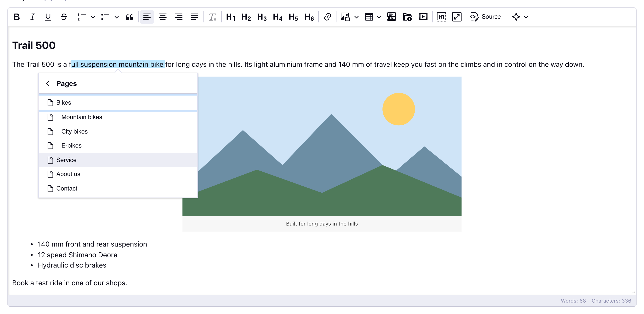Image resolution: width=644 pixels, height=314 pixels.
Task: Remove formatting from selection
Action: pyautogui.click(x=213, y=17)
